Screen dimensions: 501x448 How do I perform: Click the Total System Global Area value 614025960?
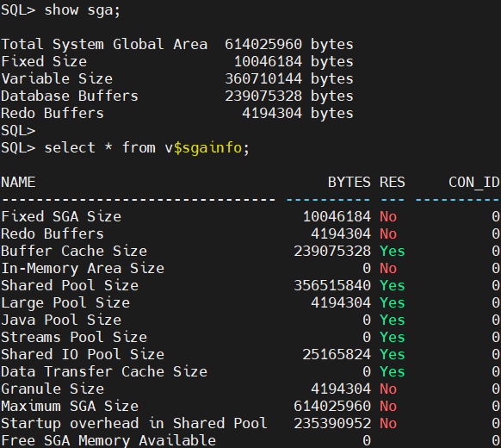[x=263, y=44]
